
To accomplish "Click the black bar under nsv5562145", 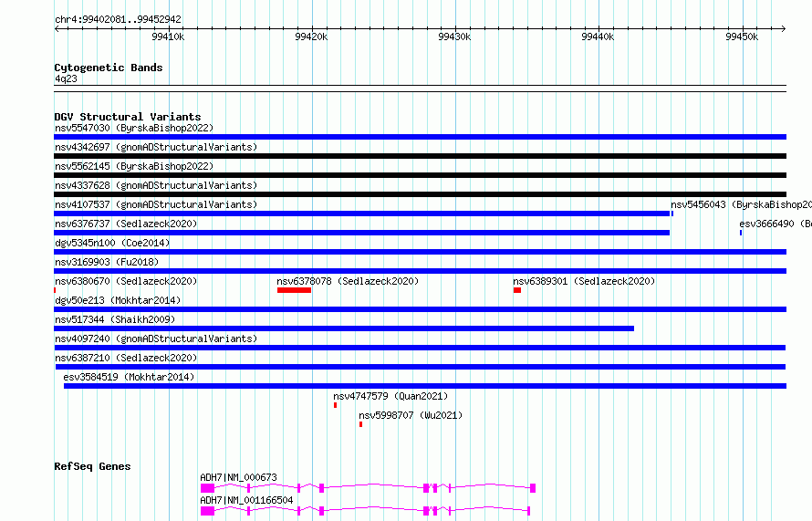I will click(x=420, y=175).
